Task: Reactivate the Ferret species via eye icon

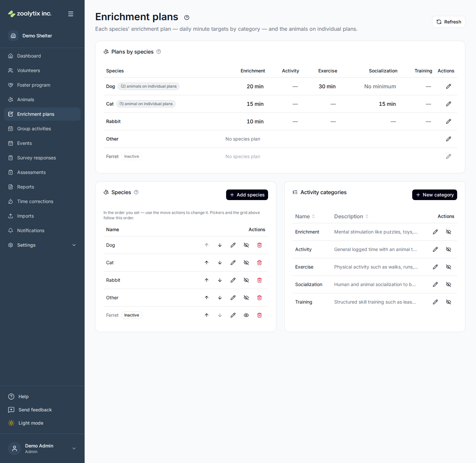Action: pyautogui.click(x=246, y=315)
